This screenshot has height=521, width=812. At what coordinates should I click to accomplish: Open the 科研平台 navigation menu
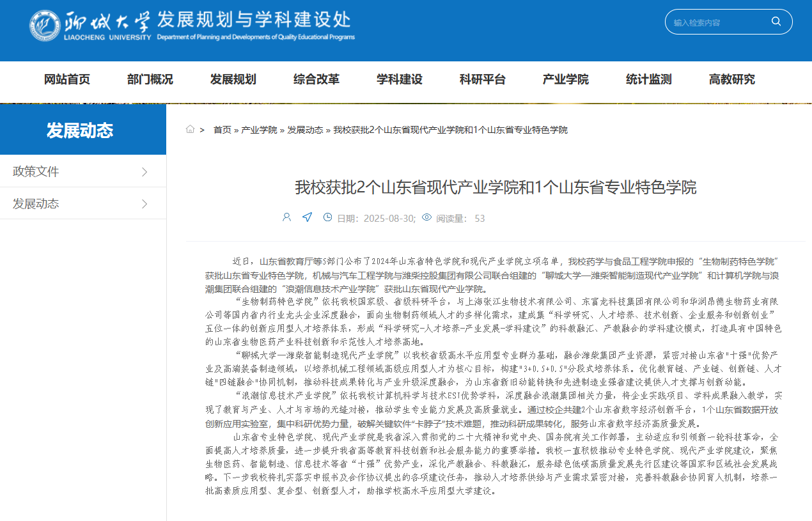pyautogui.click(x=483, y=80)
